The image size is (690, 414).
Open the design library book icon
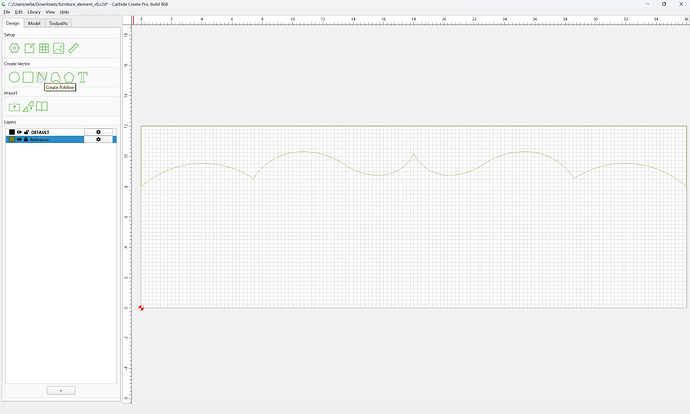tap(42, 106)
